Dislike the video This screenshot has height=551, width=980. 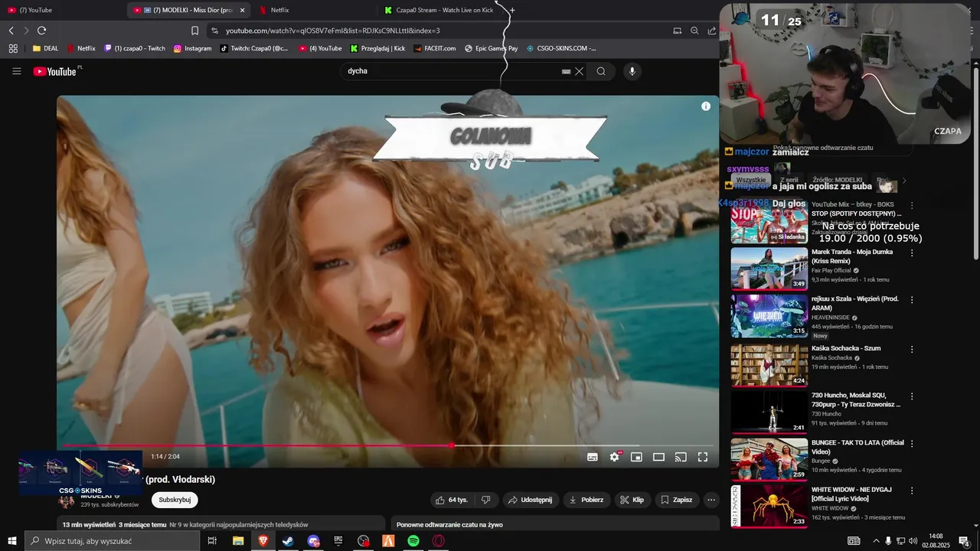coord(485,500)
